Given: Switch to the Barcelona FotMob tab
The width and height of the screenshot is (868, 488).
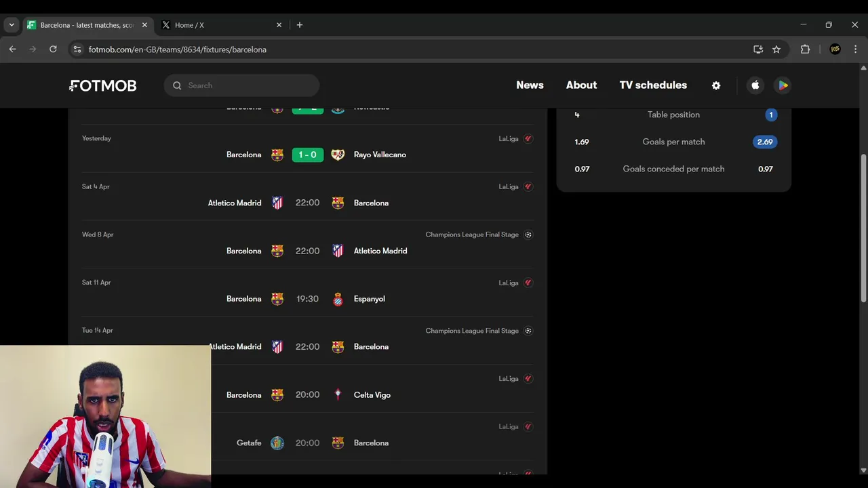Looking at the screenshot, I should (87, 25).
